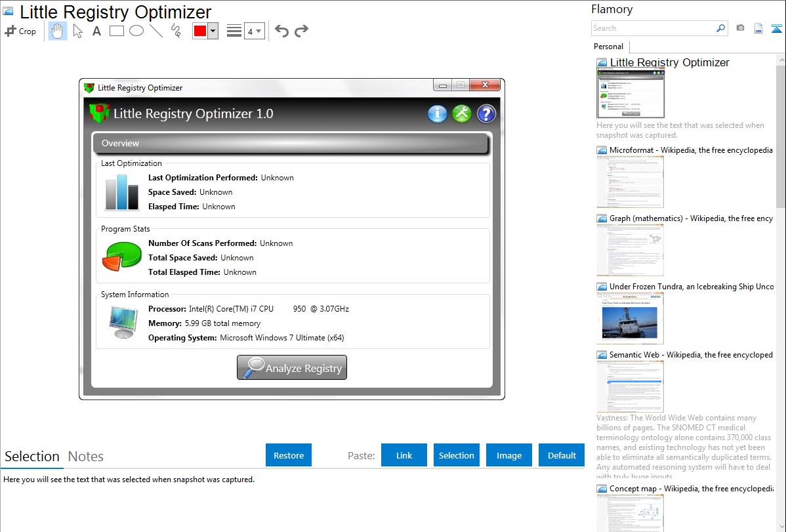The height and width of the screenshot is (532, 786).
Task: Click the search magnifier icon
Action: [721, 28]
